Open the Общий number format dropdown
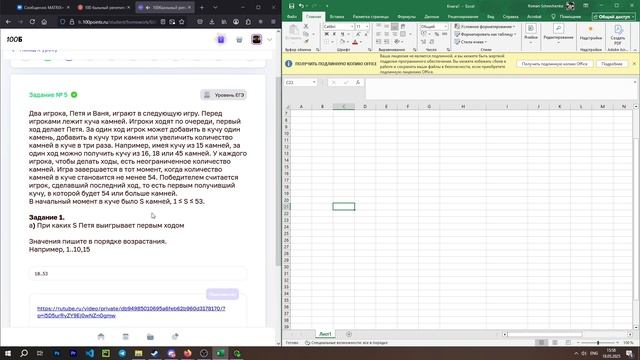This screenshot has height=360, width=640. click(x=446, y=27)
